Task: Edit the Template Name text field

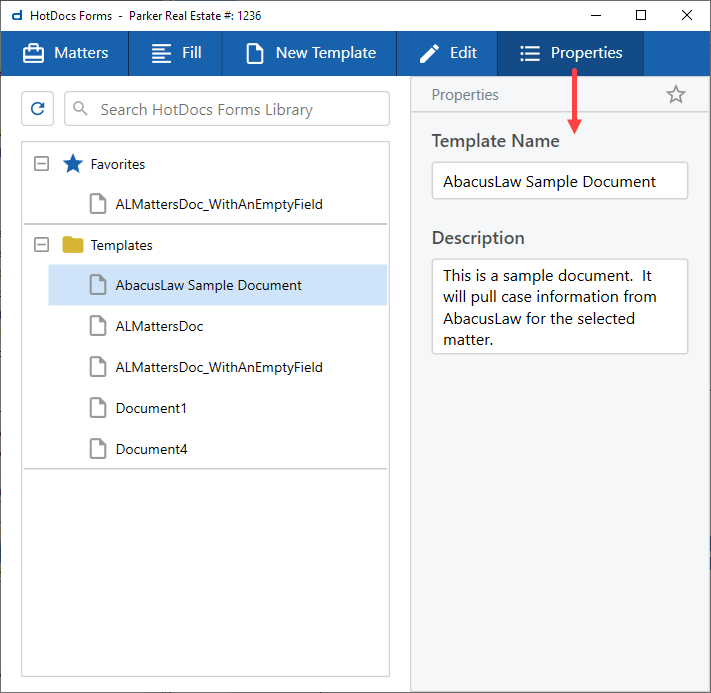Action: pos(560,181)
